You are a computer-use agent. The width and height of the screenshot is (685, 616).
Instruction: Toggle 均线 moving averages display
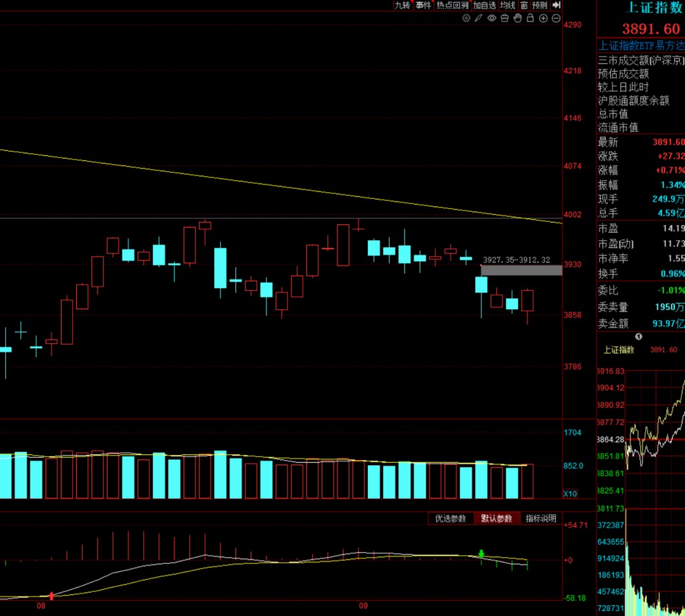(507, 5)
